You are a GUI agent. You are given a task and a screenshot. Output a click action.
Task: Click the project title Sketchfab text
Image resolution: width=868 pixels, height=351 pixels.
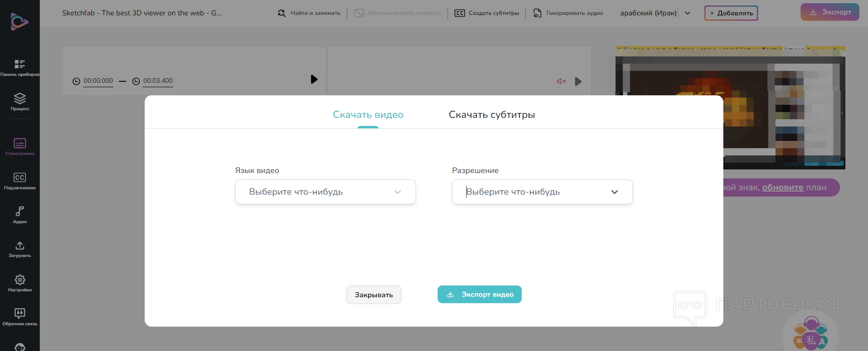[x=142, y=13]
